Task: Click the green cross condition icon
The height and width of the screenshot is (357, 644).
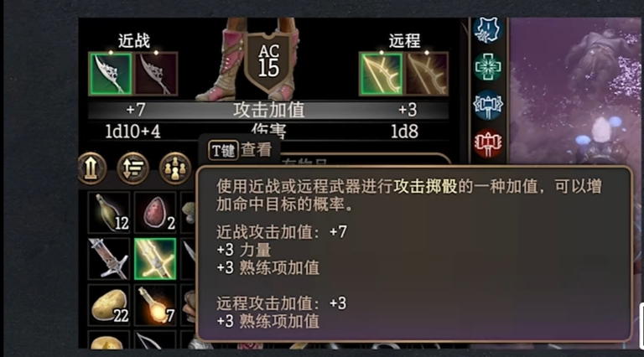Action: pyautogui.click(x=487, y=67)
